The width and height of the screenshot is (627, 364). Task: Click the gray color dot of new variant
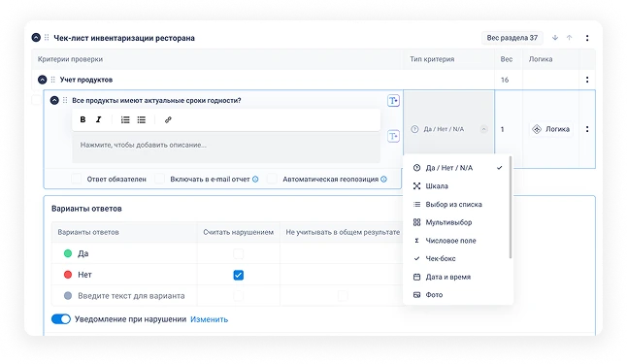[x=68, y=296]
